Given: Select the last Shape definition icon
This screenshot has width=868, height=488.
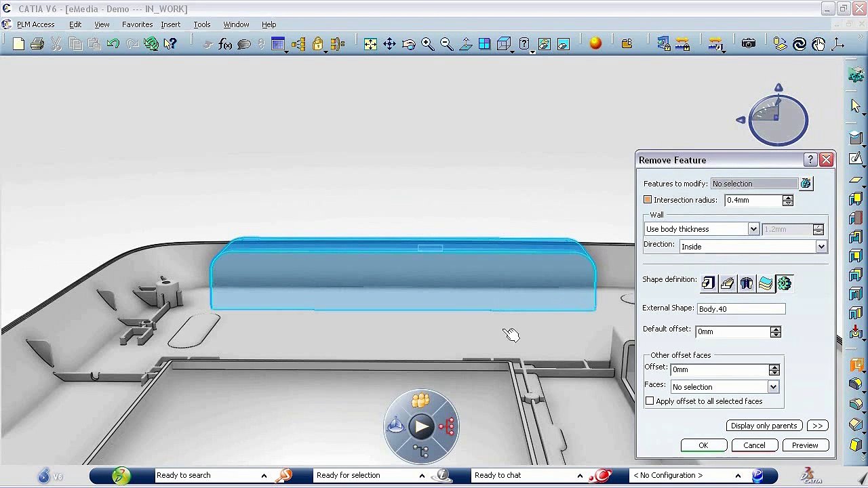Looking at the screenshot, I should coord(784,283).
